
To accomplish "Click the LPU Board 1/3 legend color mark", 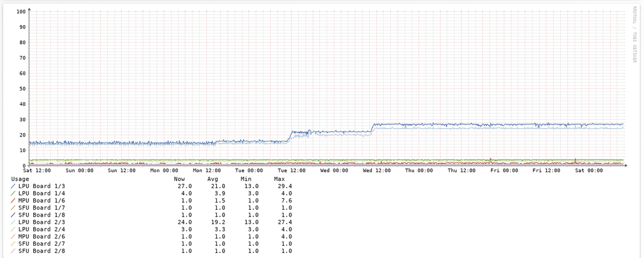I will click(13, 186).
